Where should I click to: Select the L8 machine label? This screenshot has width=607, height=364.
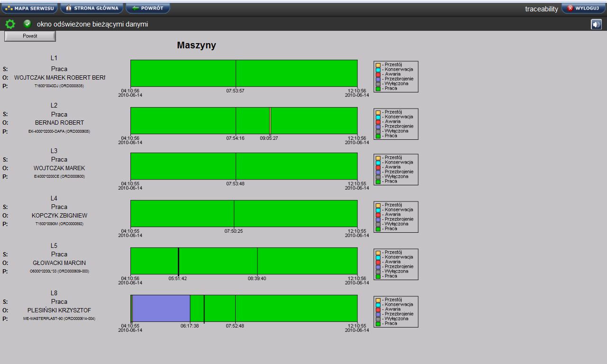coord(54,293)
